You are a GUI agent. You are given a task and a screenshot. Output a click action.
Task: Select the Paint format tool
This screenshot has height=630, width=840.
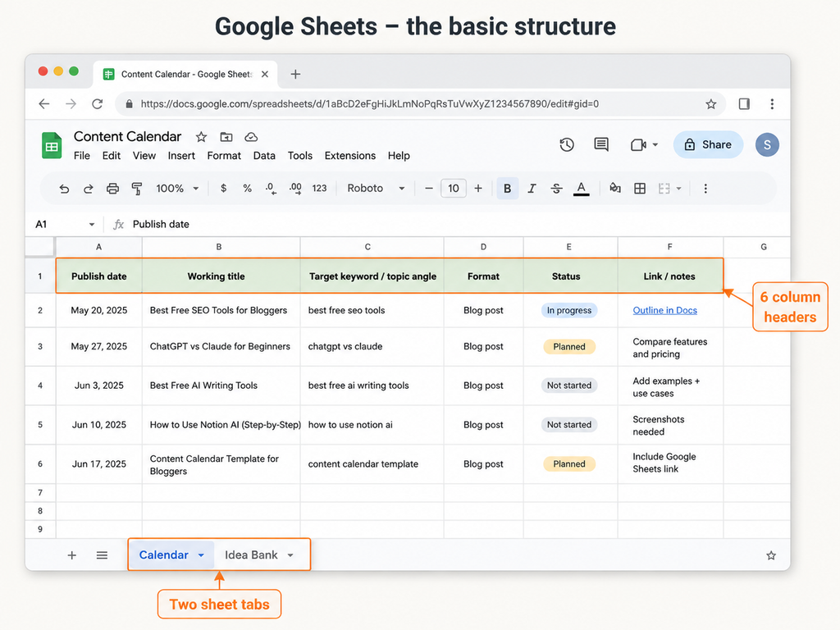[x=137, y=189]
